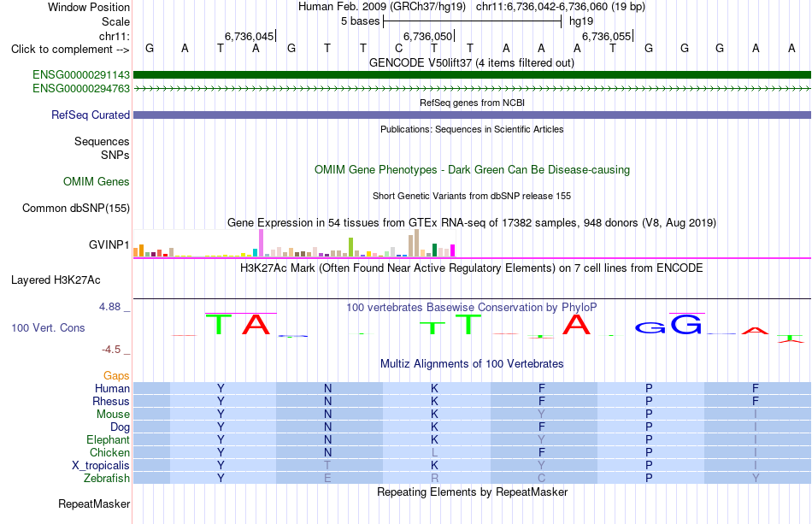The height and width of the screenshot is (524, 812).
Task: Select the Human species label
Action: click(112, 388)
